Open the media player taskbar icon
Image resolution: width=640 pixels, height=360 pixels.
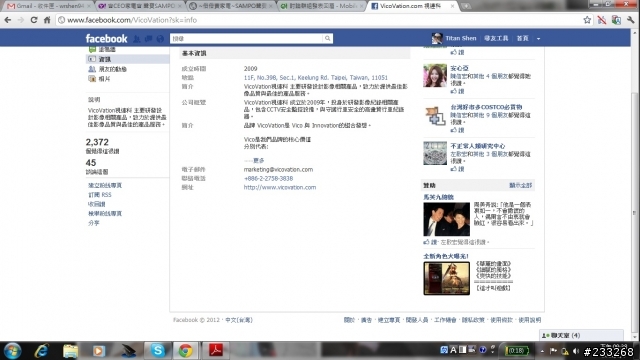(98, 351)
